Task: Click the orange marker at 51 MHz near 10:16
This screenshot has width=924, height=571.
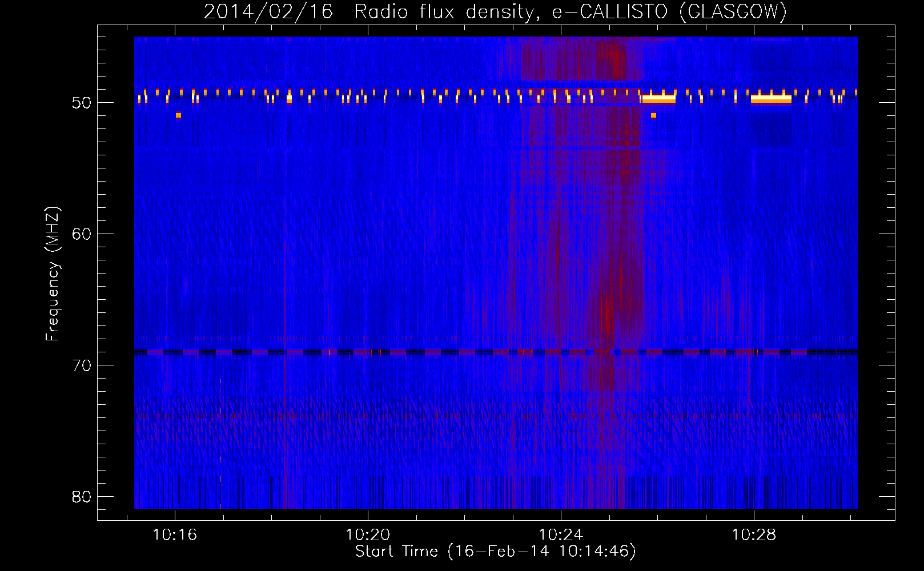Action: [x=178, y=115]
